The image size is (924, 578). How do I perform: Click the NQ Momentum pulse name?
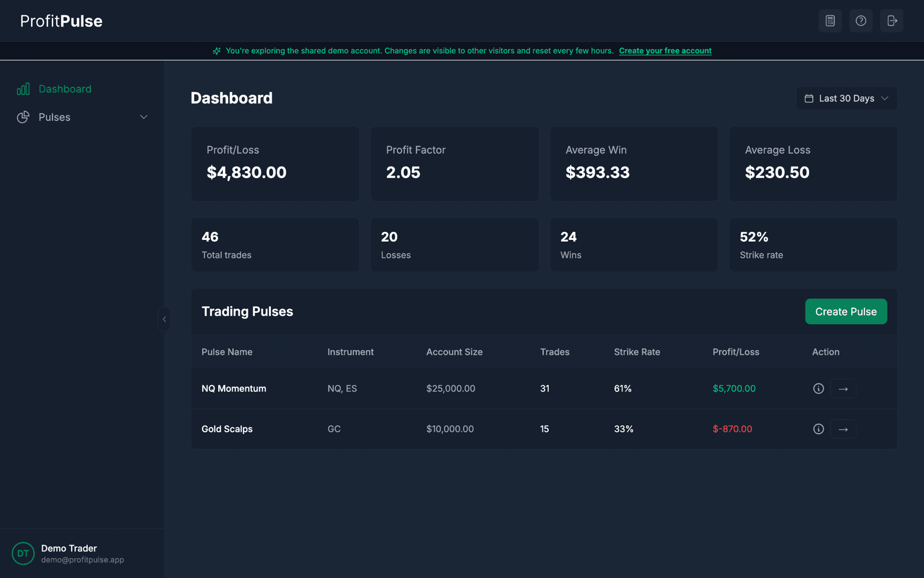point(234,388)
